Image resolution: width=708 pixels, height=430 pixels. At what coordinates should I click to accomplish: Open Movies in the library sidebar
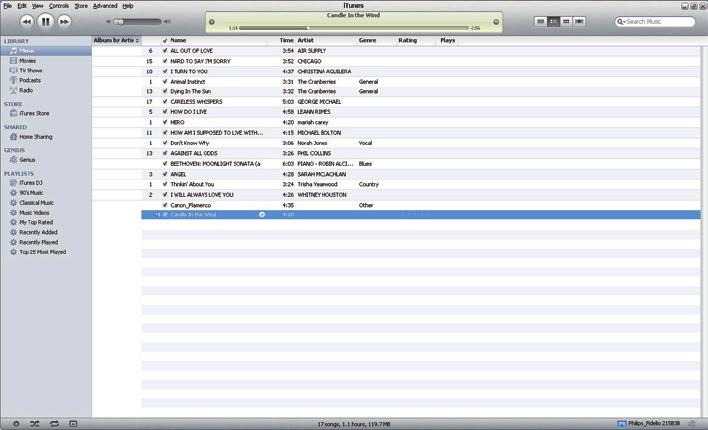click(27, 61)
